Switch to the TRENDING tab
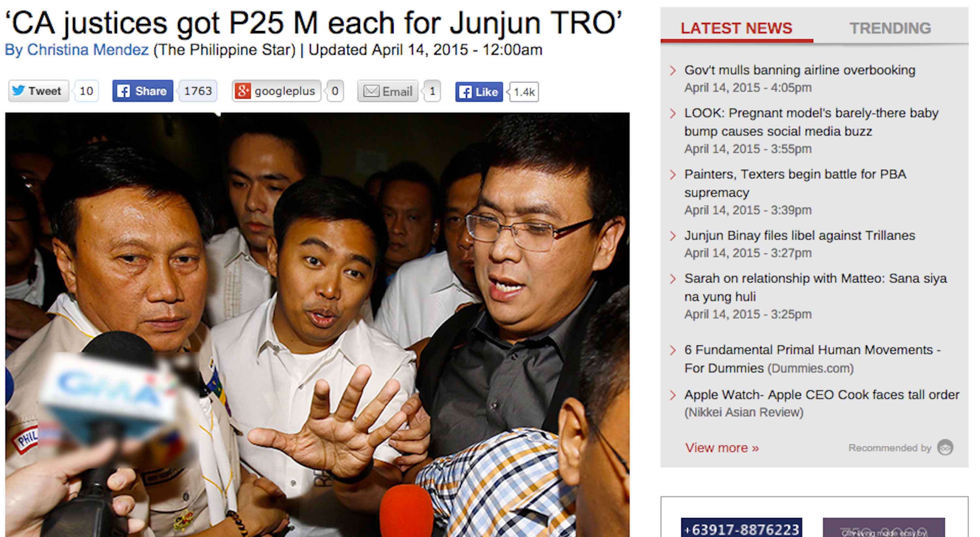This screenshot has width=980, height=537. tap(890, 28)
